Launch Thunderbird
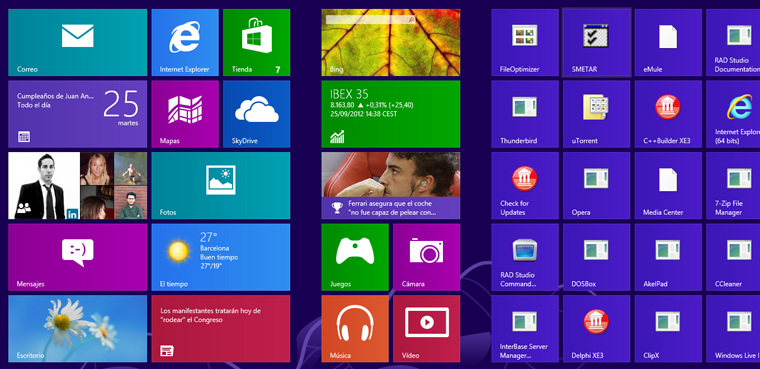This screenshot has width=760, height=369. [525, 114]
